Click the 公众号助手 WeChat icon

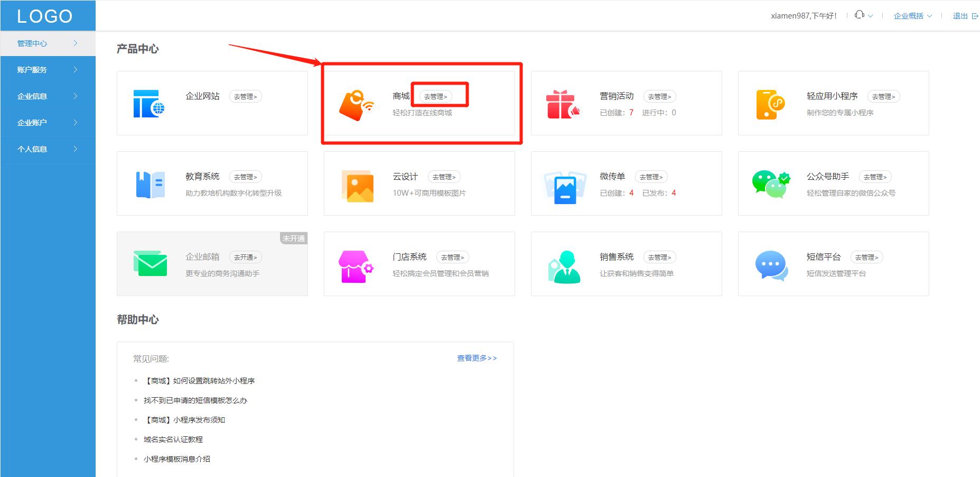769,184
